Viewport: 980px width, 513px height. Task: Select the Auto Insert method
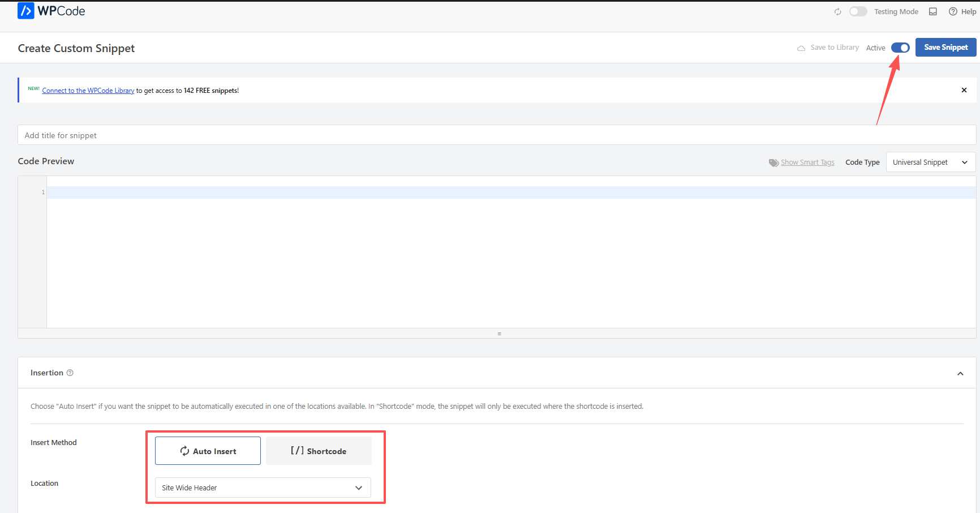(208, 451)
